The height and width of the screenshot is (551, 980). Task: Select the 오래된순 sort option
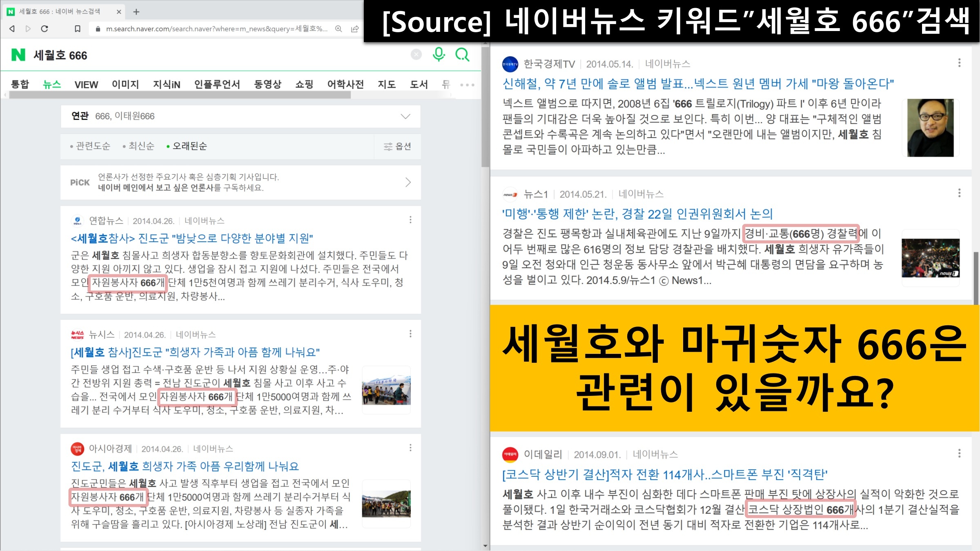pos(189,146)
